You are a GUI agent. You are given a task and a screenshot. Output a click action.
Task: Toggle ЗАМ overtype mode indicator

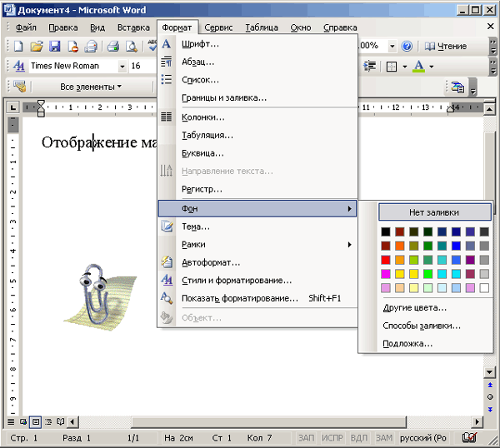click(x=384, y=438)
